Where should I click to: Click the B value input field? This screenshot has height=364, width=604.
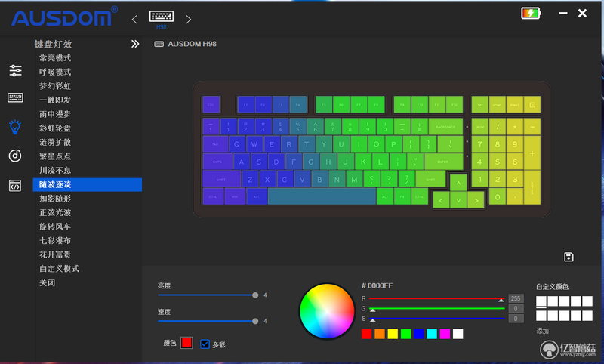[x=516, y=319]
